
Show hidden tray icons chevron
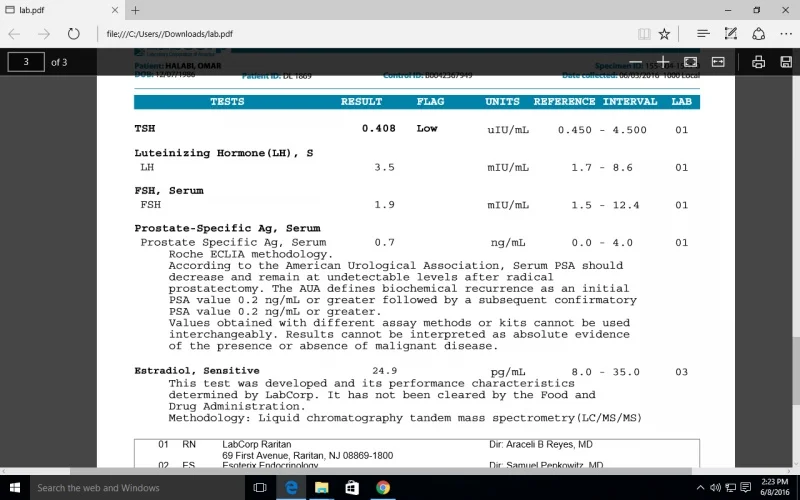click(x=700, y=488)
